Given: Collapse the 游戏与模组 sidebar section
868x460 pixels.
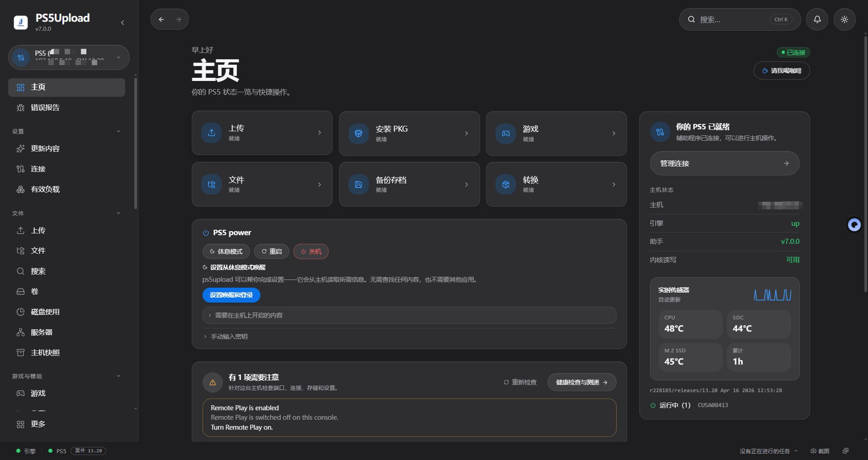Looking at the screenshot, I should click(x=118, y=376).
